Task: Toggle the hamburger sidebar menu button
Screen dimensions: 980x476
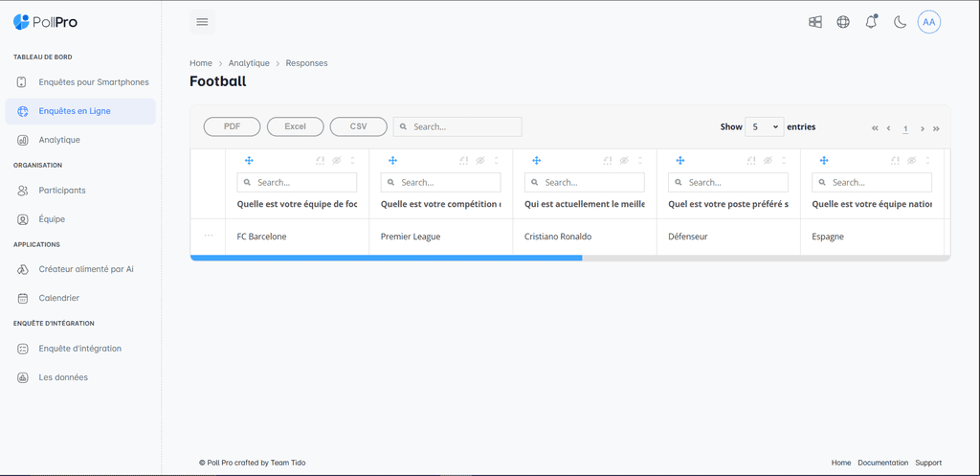Action: point(202,22)
